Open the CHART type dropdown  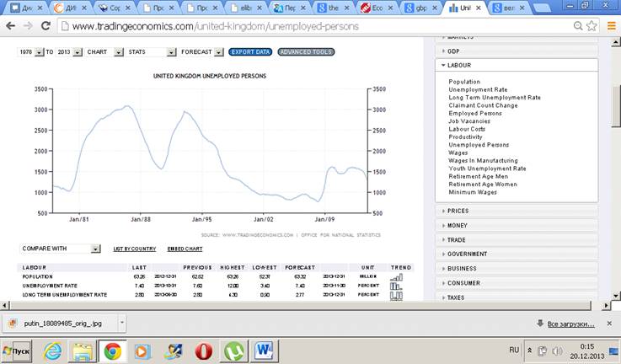(104, 52)
